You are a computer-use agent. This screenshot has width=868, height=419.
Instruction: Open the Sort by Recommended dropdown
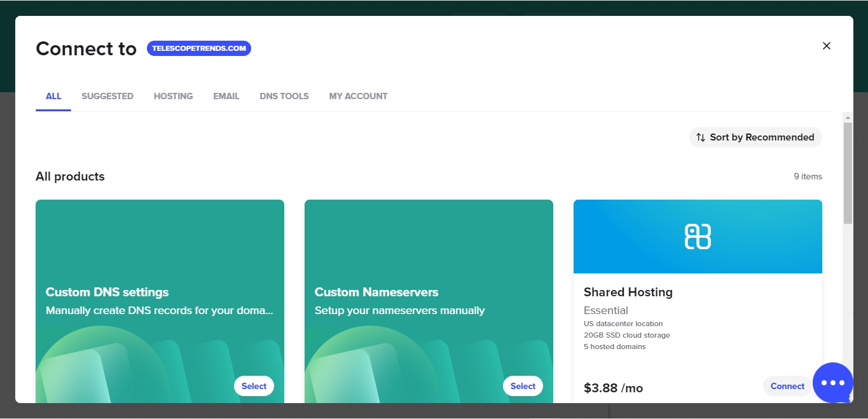755,137
